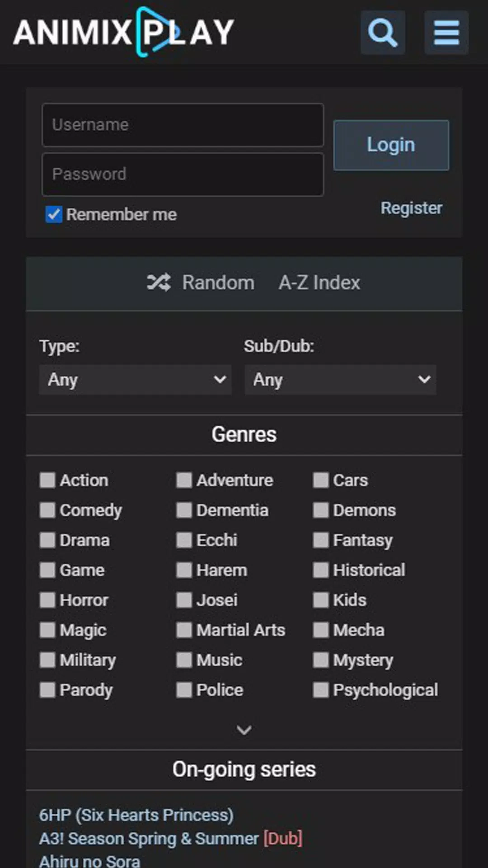Open the A-Z Index tab

319,283
